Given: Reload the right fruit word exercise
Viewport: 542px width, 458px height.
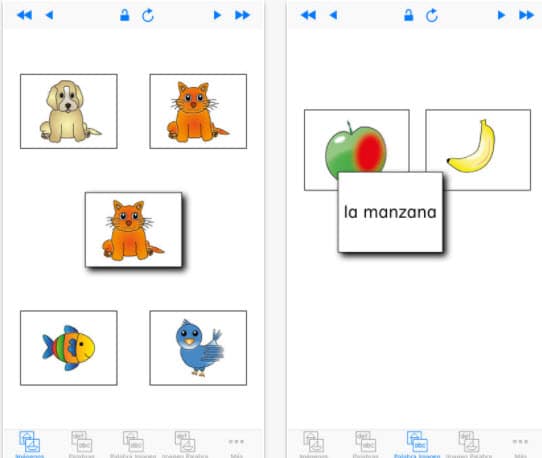Looking at the screenshot, I should 432,16.
